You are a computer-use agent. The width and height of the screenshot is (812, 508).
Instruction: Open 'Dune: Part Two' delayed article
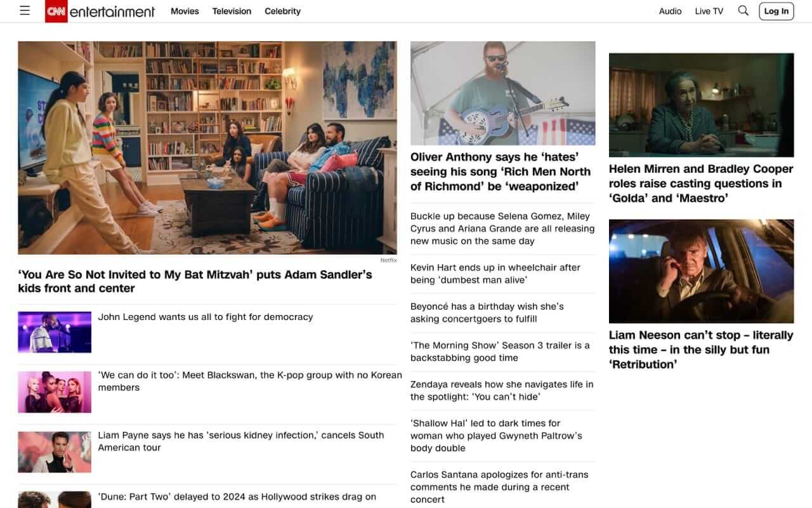pos(237,497)
